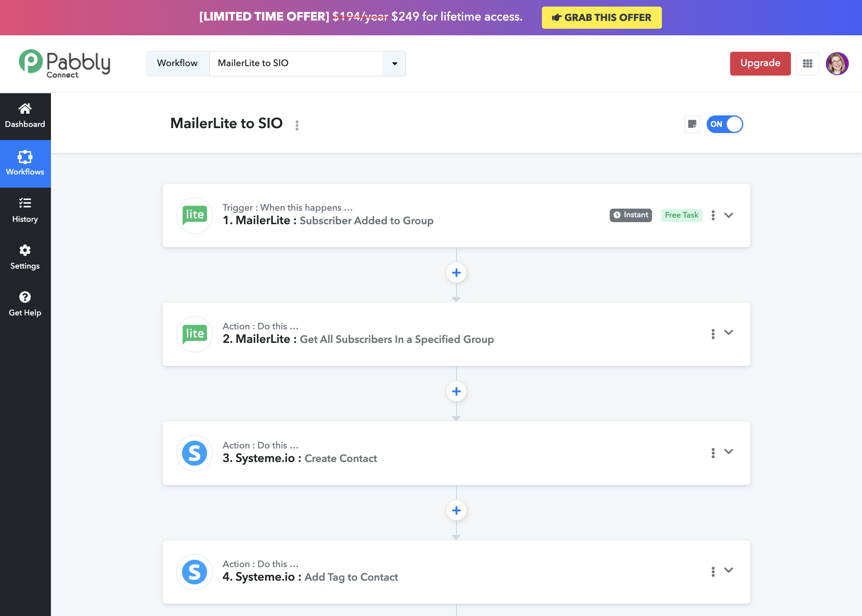Open three-dot menu for Add Tag to Contact step

click(713, 572)
